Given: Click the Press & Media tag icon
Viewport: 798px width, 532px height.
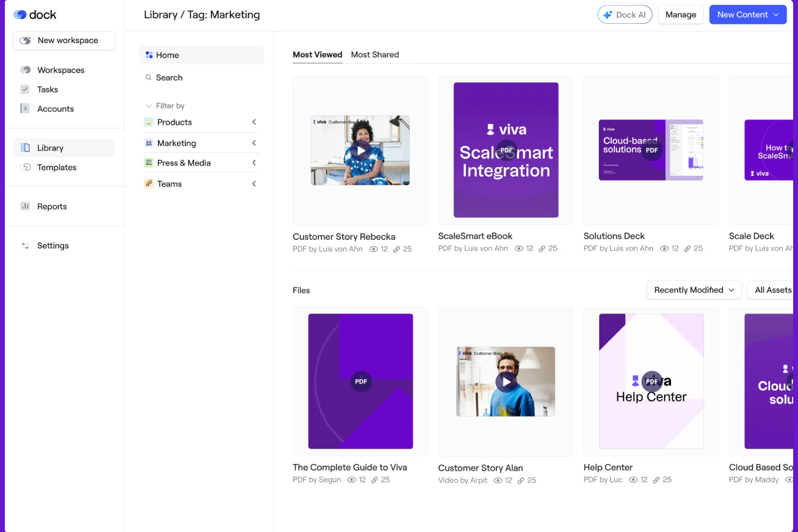Looking at the screenshot, I should tap(149, 163).
